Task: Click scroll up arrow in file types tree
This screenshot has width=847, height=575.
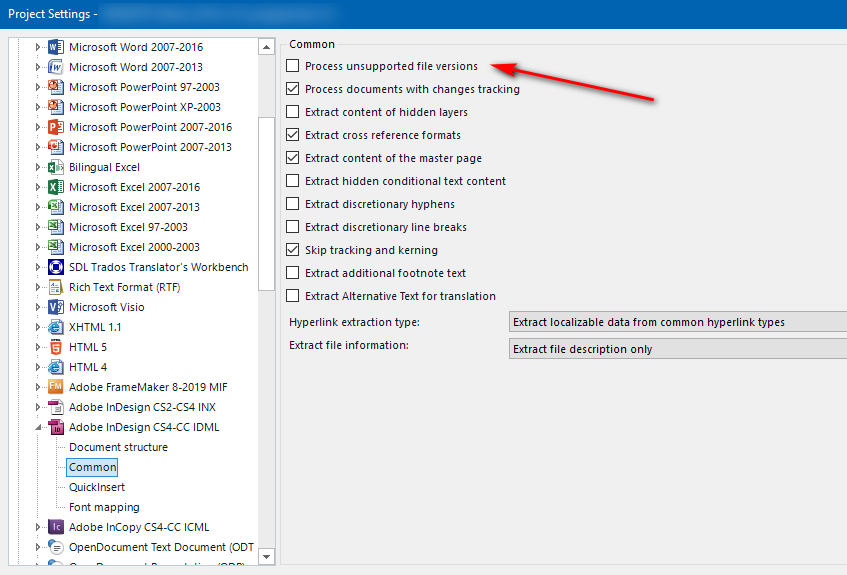Action: (x=266, y=47)
